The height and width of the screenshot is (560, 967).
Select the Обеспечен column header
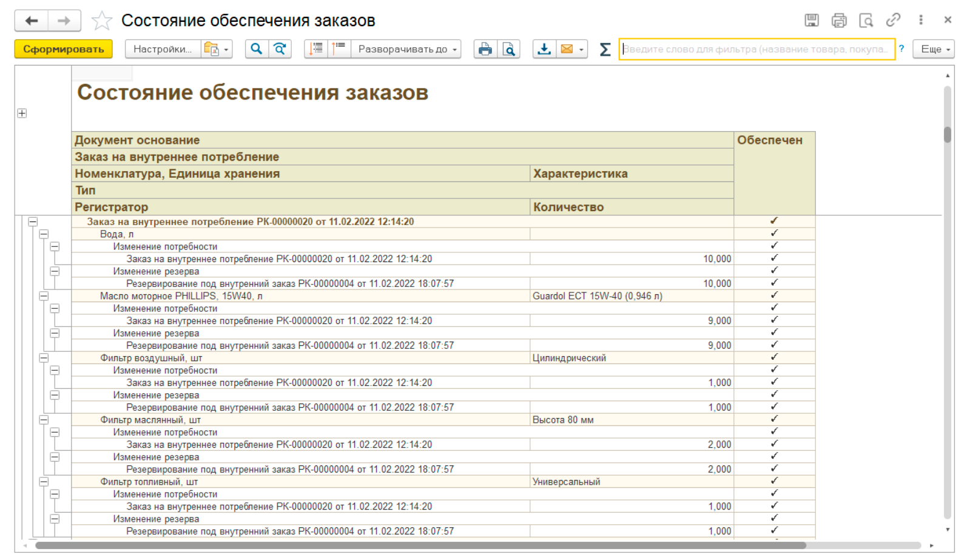775,174
